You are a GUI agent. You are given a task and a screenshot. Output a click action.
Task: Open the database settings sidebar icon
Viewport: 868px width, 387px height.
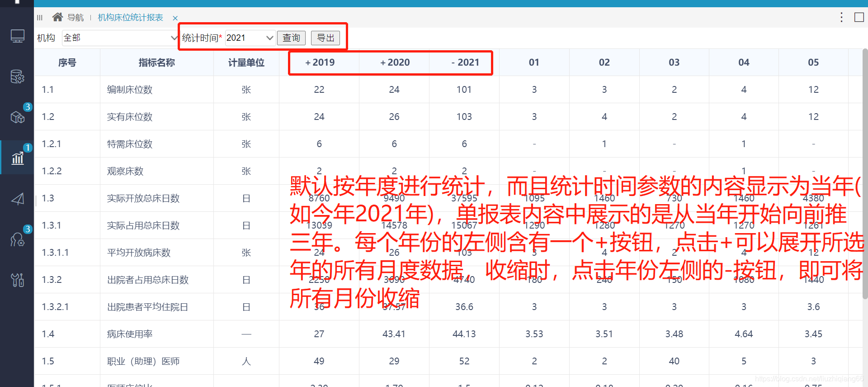(x=17, y=76)
